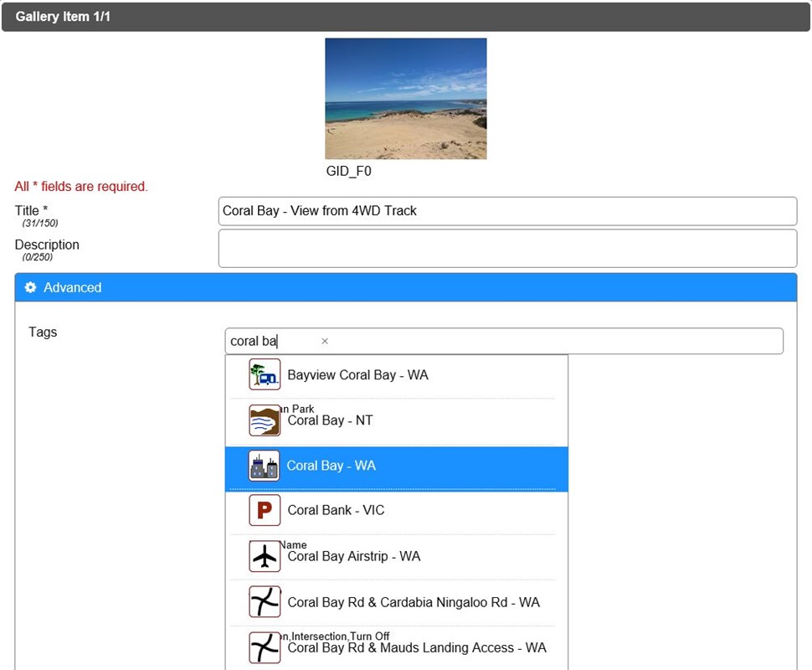
Task: Select Coral Bay Rd & Mauds Landing Access
Action: [416, 647]
